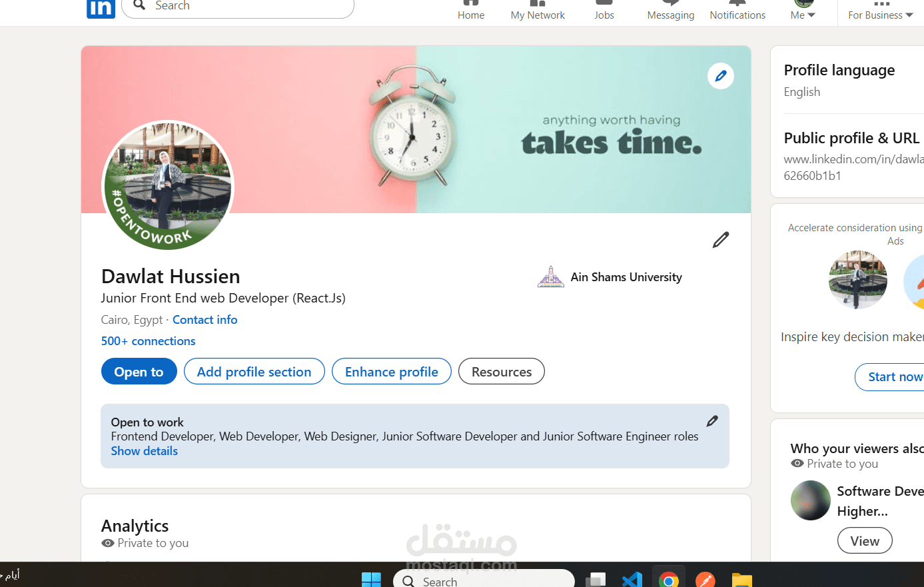Edit the profile intro with pencil icon
The image size is (924, 587).
pos(721,240)
